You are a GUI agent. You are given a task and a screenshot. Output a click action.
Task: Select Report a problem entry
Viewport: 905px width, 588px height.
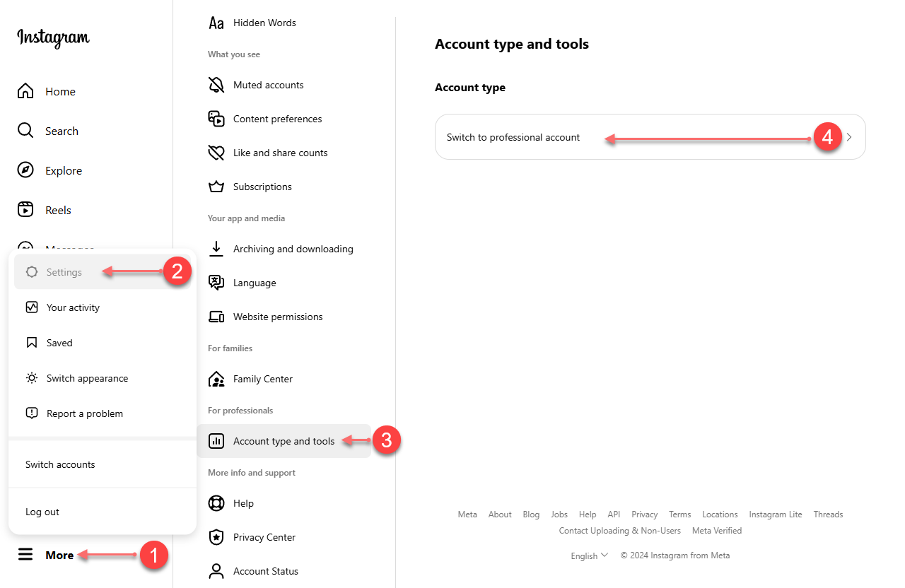(103, 413)
